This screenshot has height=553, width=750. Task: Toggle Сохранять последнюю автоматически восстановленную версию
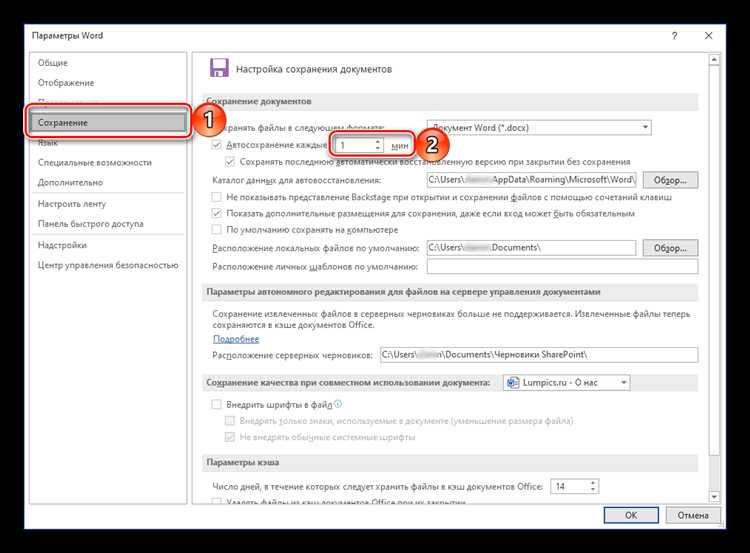click(230, 162)
